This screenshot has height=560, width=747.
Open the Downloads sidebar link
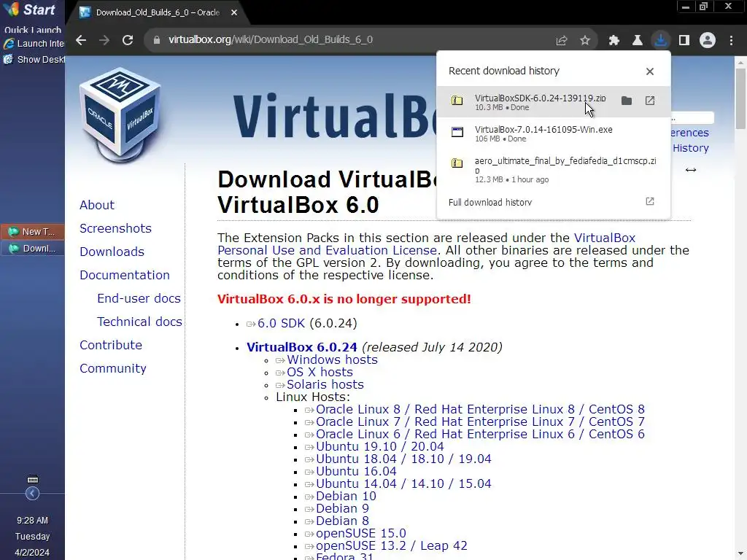click(x=112, y=252)
